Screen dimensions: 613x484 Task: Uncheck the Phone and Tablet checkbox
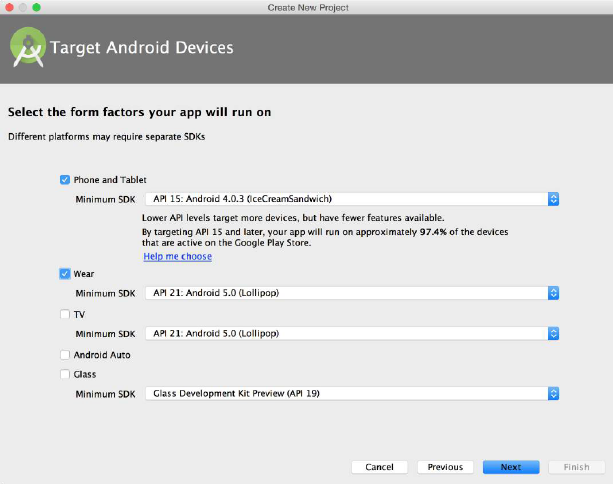[x=65, y=180]
